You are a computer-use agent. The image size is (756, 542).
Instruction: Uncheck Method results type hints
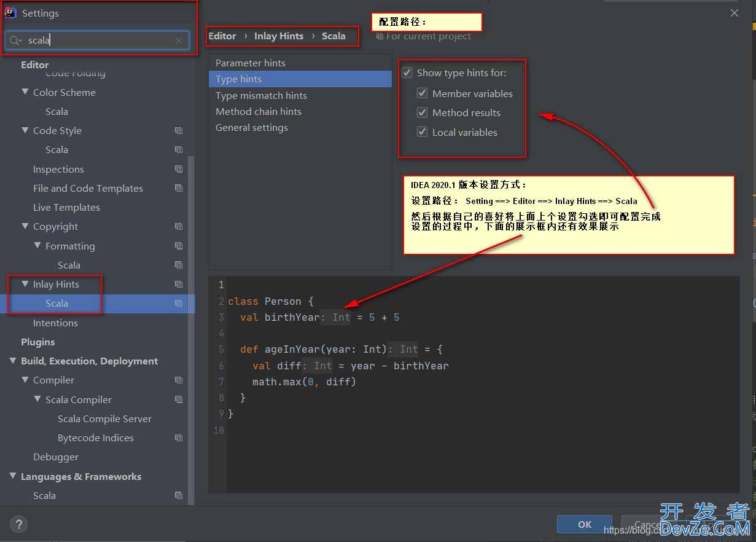(x=422, y=112)
